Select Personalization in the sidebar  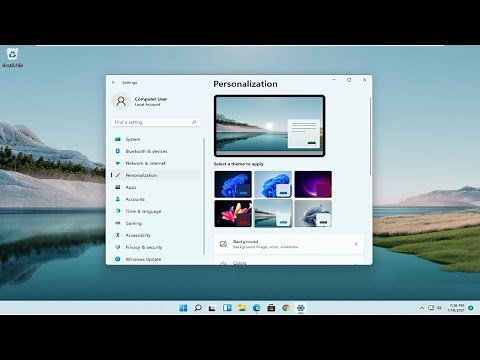coord(156,175)
